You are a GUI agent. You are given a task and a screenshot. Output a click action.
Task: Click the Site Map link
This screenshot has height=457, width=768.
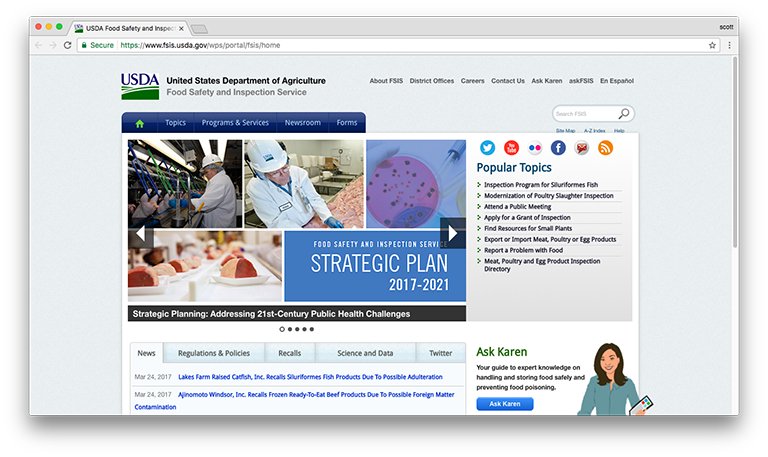pos(565,131)
